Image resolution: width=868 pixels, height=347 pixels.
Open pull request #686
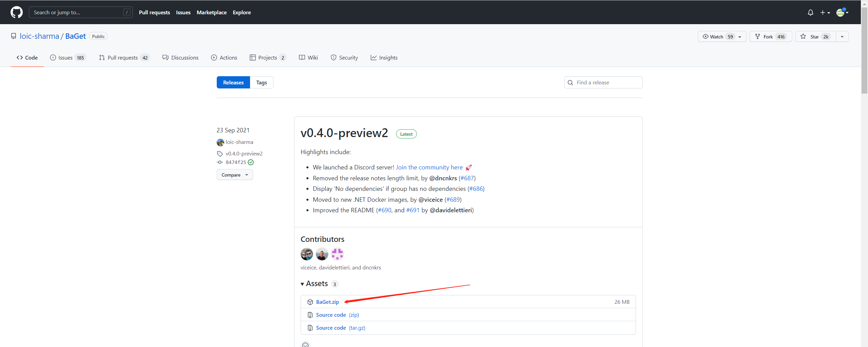click(476, 188)
